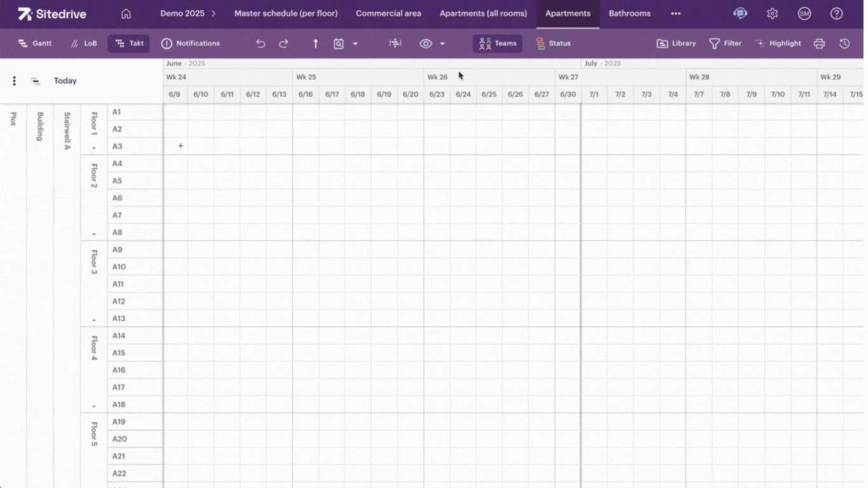Open the three-dot options menu
The image size is (868, 488).
click(x=14, y=81)
